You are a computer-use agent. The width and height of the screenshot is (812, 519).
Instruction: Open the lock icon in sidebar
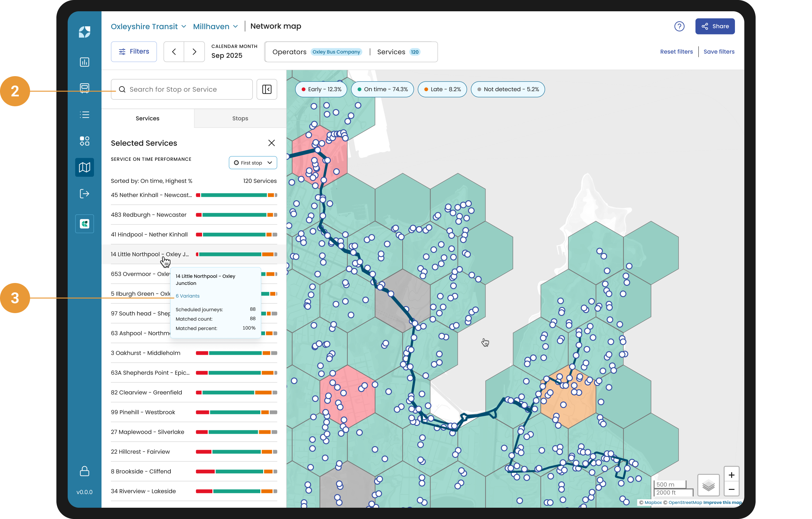(x=84, y=471)
